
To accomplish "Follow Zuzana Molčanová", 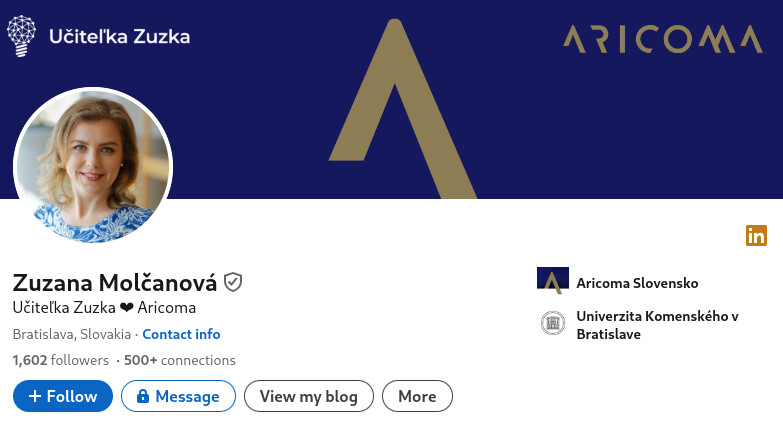I will [x=63, y=396].
